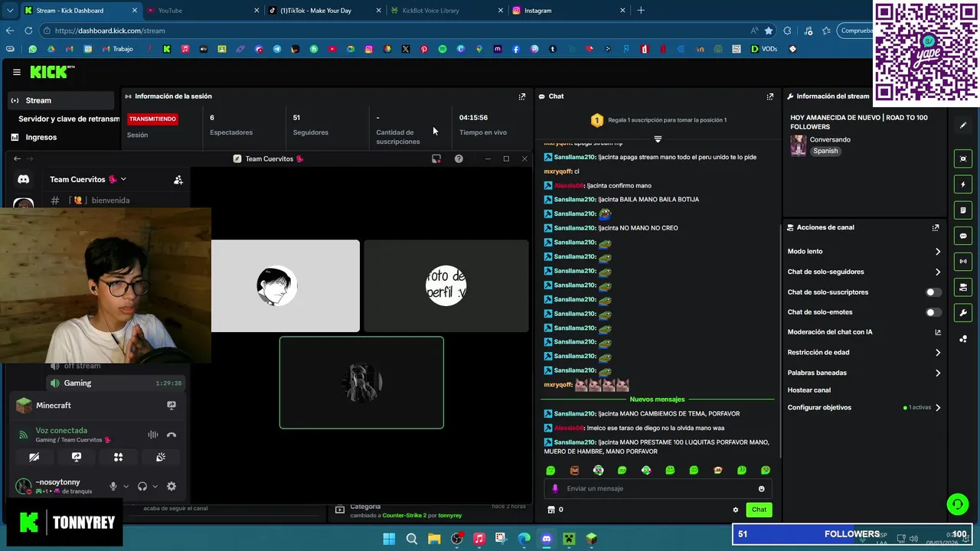Screen dimensions: 980x551
Task: Toggle Chat de solo-suscriptores switch
Action: (933, 292)
